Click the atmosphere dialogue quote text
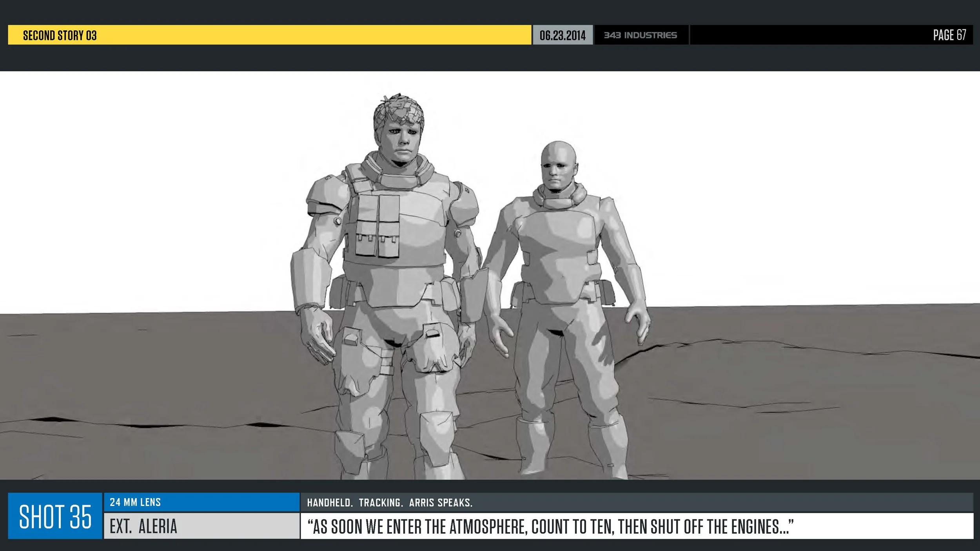Screen dimensions: 980x551 [x=550, y=527]
